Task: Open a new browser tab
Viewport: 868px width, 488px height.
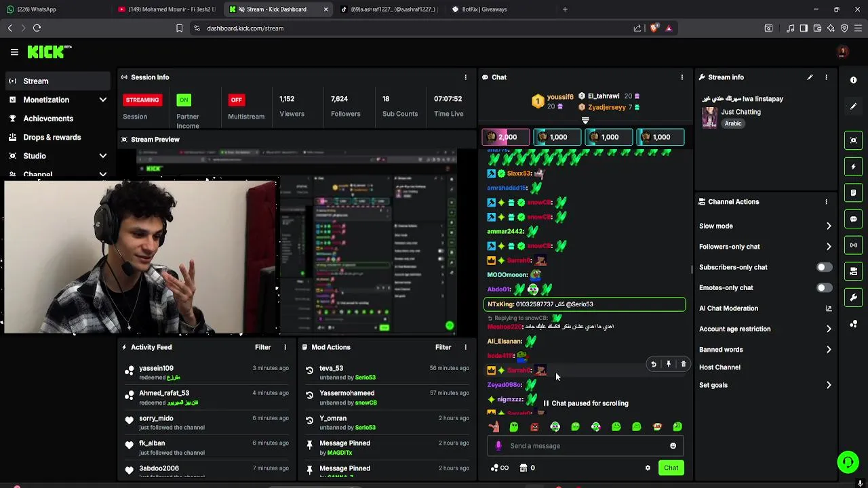Action: click(565, 9)
